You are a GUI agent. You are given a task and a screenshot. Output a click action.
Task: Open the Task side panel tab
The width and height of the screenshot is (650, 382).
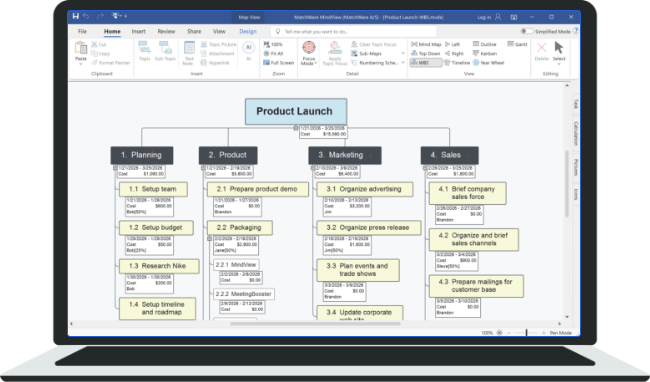[x=575, y=104]
